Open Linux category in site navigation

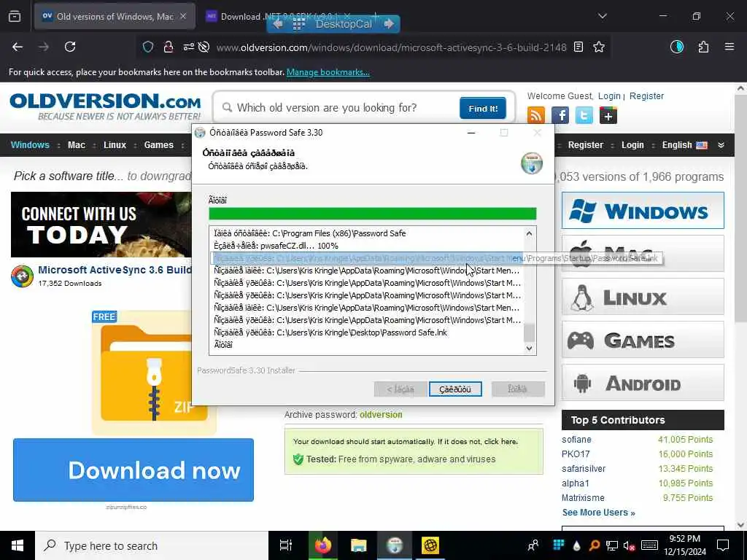[x=115, y=145]
